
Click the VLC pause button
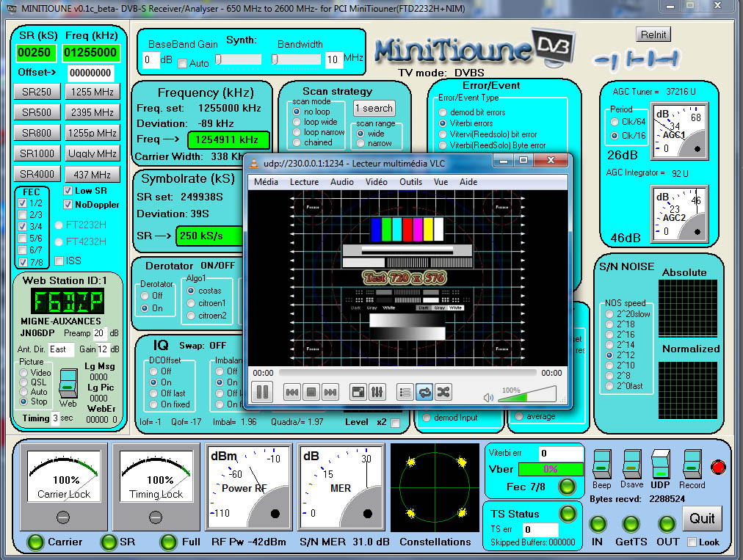(262, 392)
